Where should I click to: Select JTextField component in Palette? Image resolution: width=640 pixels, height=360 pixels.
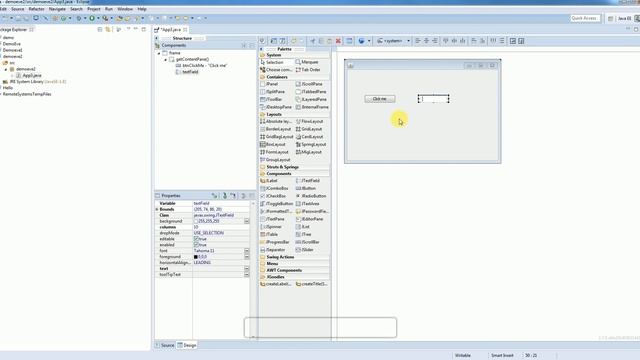point(308,181)
